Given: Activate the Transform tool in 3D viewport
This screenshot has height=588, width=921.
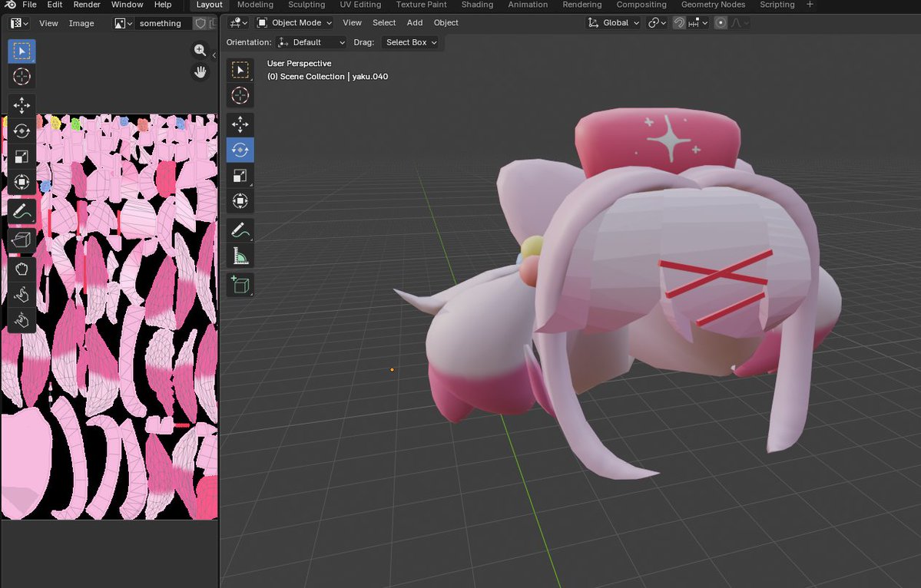Looking at the screenshot, I should tap(240, 201).
